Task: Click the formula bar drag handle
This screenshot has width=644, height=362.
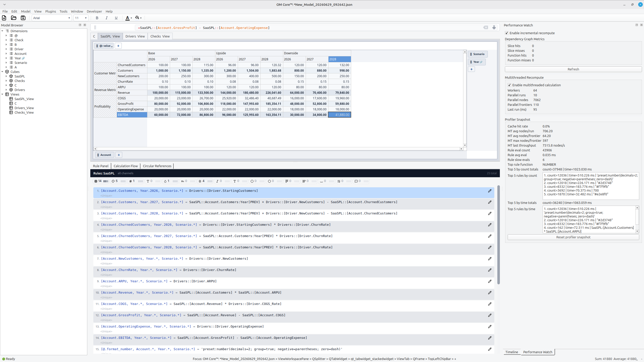Action: 95,27
